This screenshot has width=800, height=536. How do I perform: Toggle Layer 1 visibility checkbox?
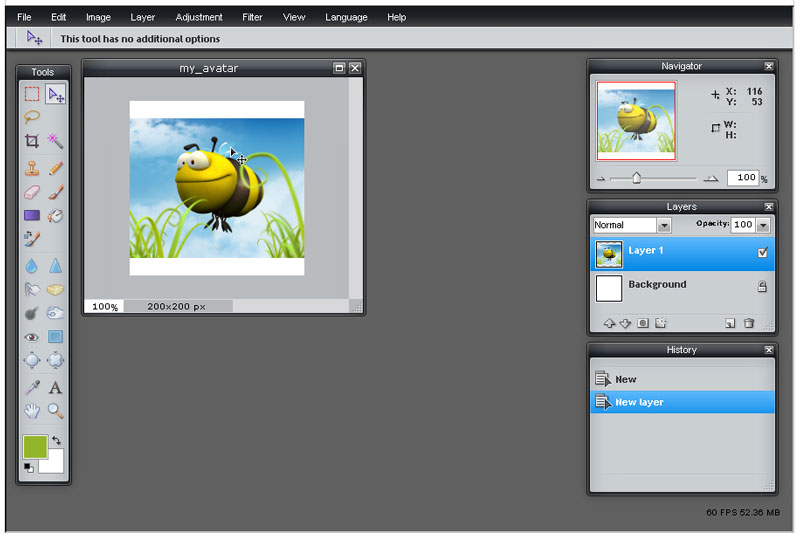762,252
